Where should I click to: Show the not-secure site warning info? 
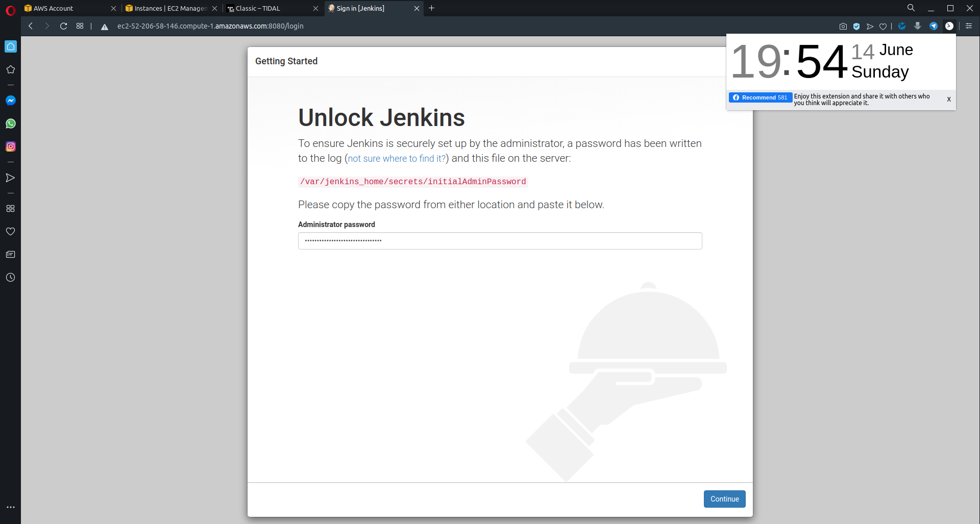(105, 27)
